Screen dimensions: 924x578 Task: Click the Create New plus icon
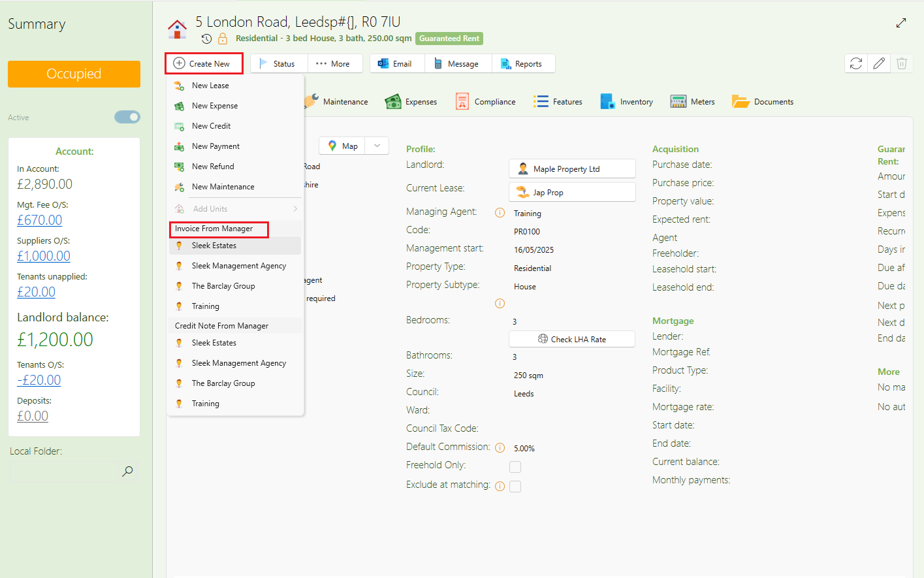point(179,63)
